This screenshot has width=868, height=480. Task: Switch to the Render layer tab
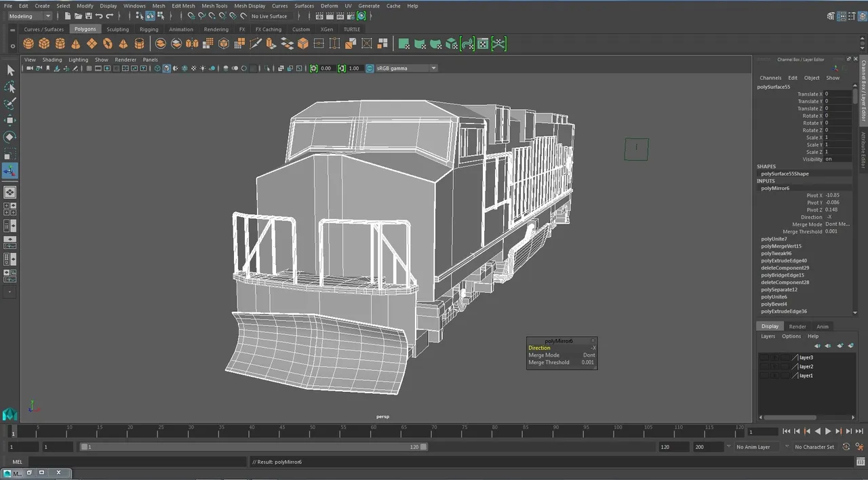[x=797, y=326]
